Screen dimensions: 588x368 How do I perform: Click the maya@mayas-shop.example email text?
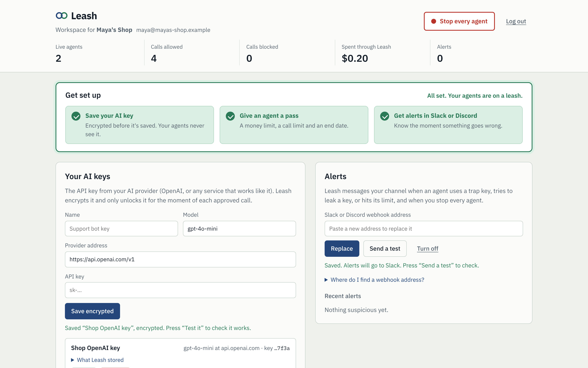173,30
